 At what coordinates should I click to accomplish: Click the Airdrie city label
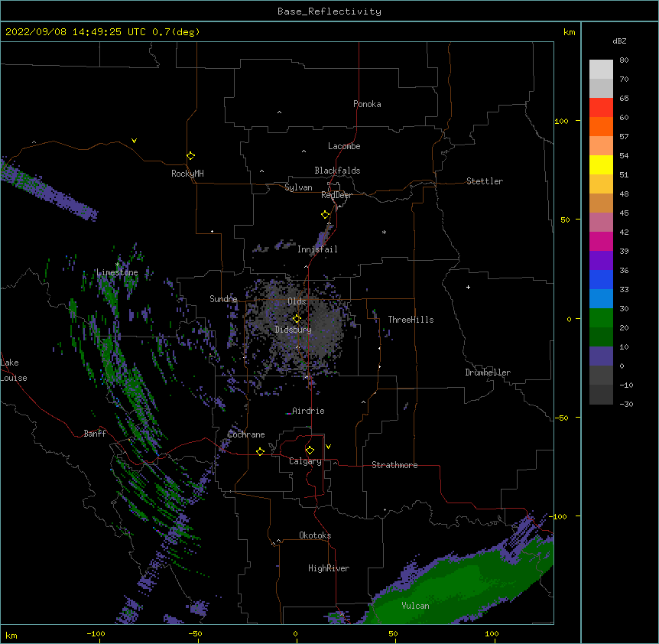[x=308, y=411]
